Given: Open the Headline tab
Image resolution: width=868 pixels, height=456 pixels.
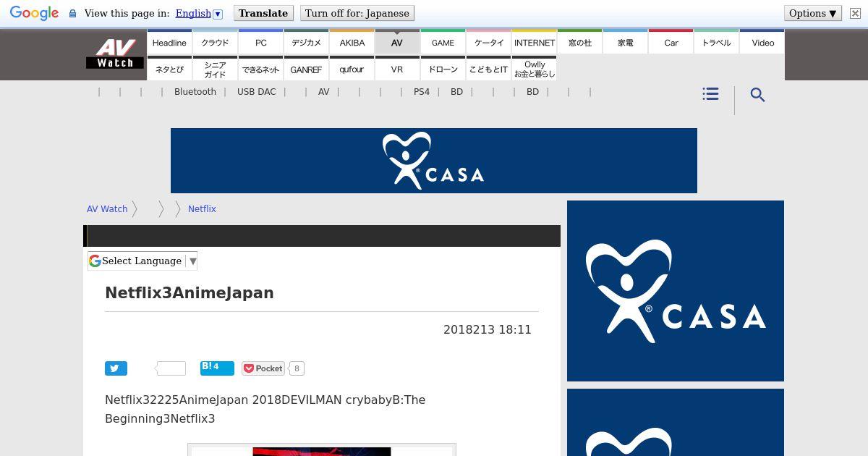Looking at the screenshot, I should [x=169, y=43].
